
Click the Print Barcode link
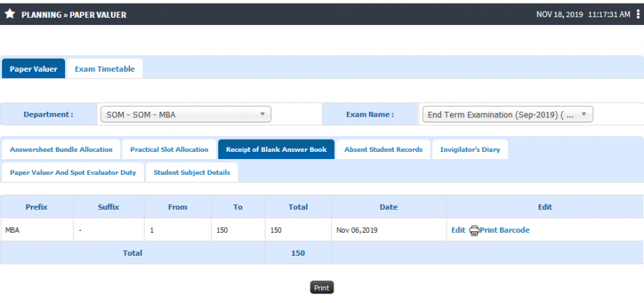(504, 230)
